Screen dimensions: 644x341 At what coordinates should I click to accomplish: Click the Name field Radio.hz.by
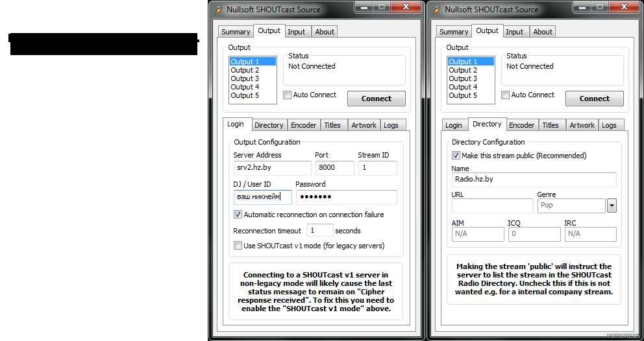[x=534, y=180]
